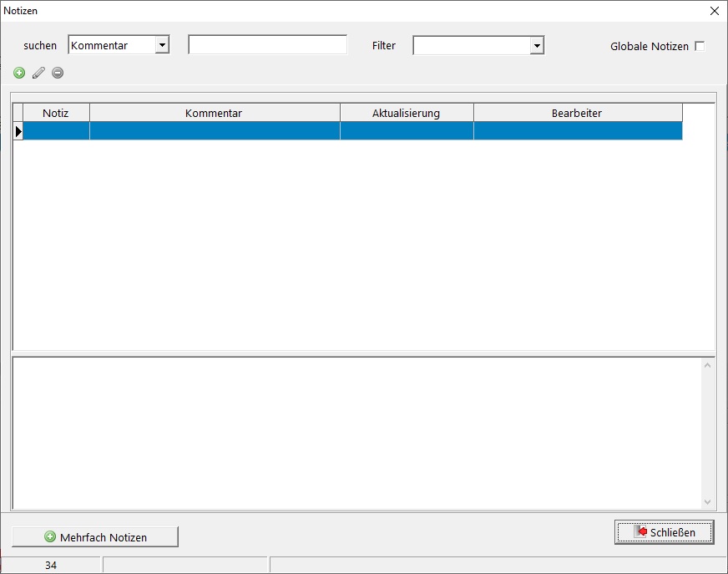This screenshot has width=728, height=574.
Task: Click the Schließen button
Action: pyautogui.click(x=664, y=532)
